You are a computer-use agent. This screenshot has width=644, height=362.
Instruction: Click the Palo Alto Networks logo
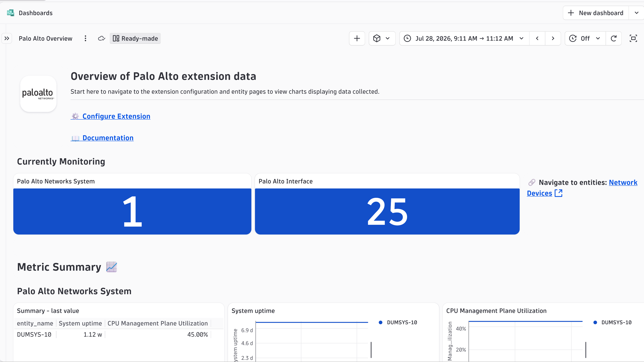[x=38, y=94]
